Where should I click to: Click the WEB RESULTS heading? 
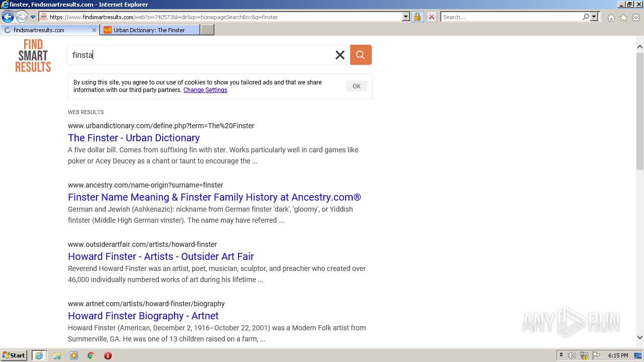point(86,112)
